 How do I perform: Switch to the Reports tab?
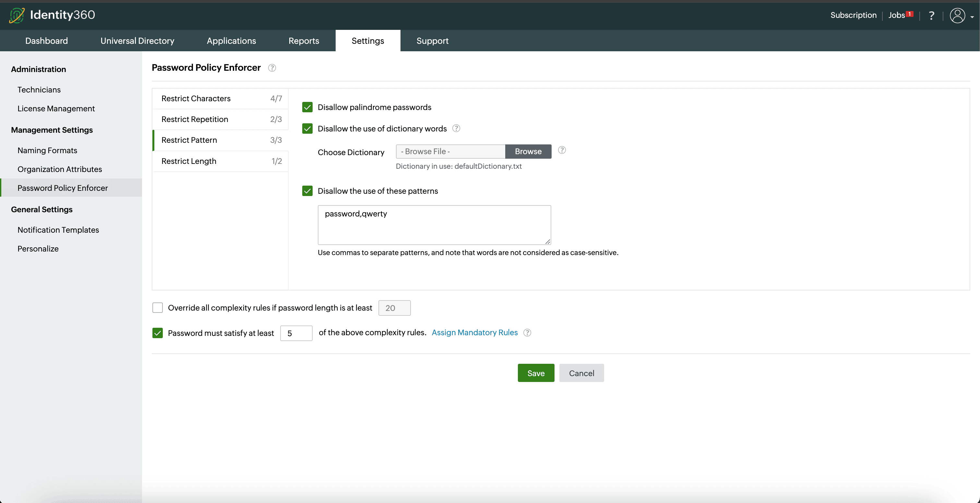[304, 41]
